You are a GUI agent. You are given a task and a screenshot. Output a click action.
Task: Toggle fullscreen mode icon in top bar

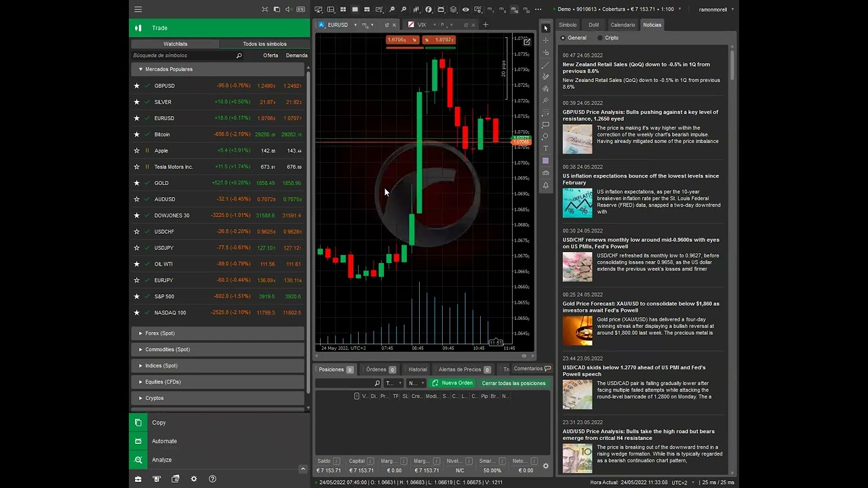(x=265, y=9)
